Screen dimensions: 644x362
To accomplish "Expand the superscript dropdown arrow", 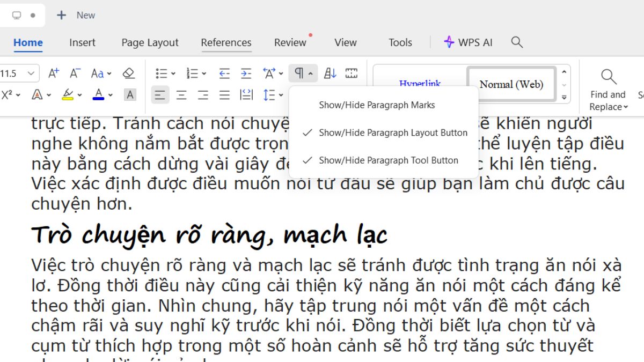I will (x=18, y=95).
